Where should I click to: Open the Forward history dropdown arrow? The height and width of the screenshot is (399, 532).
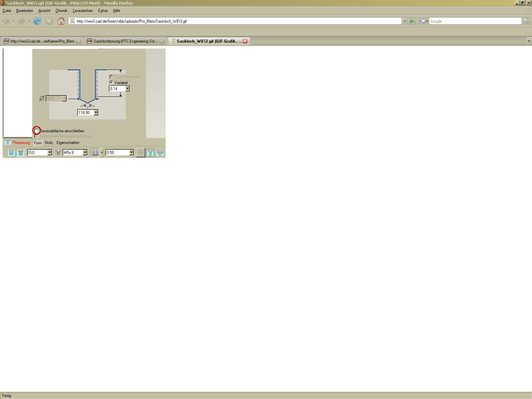[x=29, y=21]
